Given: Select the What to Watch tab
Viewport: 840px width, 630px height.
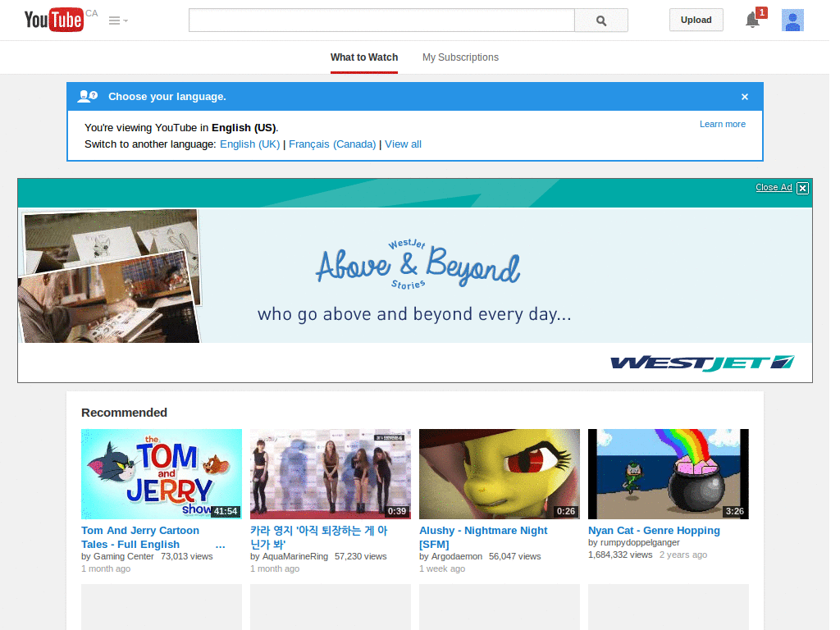Looking at the screenshot, I should (x=364, y=57).
